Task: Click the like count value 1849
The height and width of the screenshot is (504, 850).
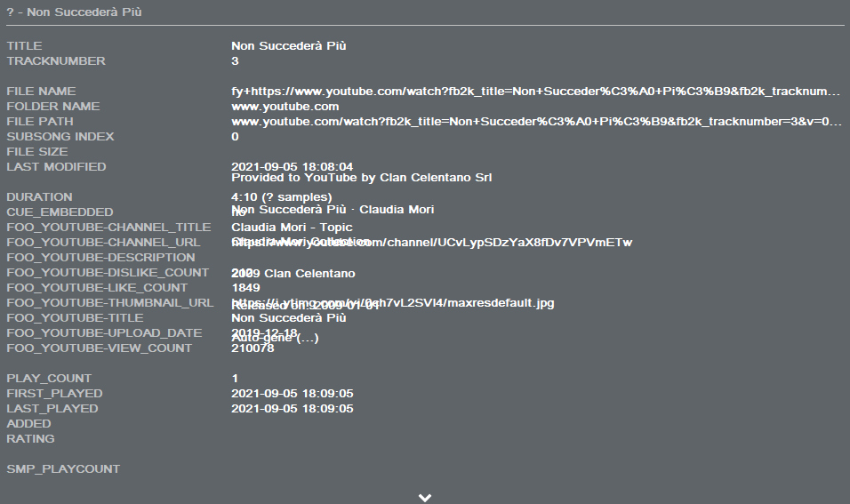Action: [x=245, y=288]
